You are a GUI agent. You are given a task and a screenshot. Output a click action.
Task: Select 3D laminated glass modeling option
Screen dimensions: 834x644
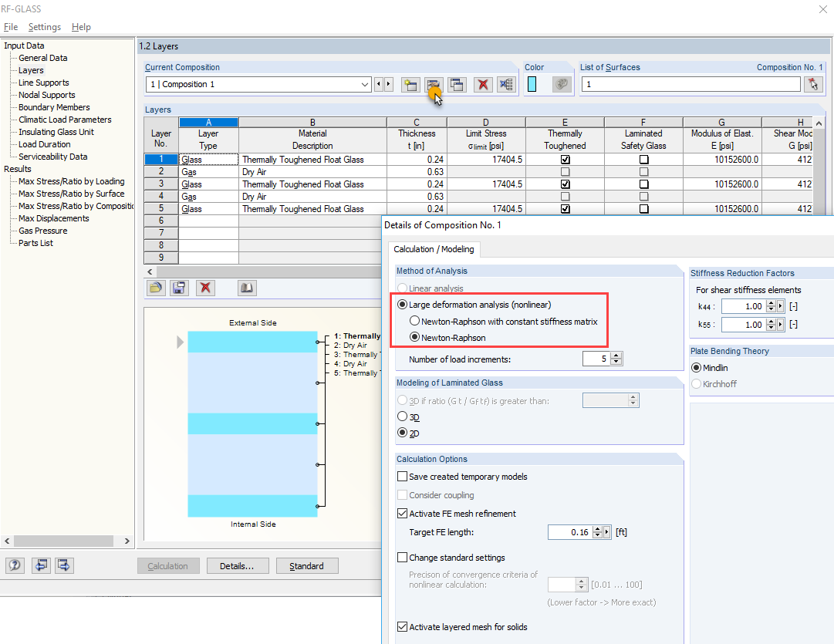pos(403,416)
